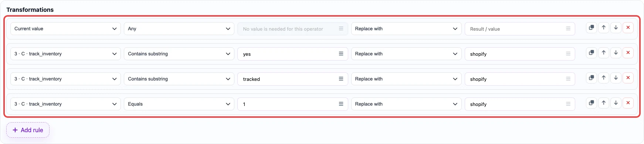Image resolution: width=644 pixels, height=144 pixels.
Task: Open menu icon in 'tracked' value field
Action: 341,79
